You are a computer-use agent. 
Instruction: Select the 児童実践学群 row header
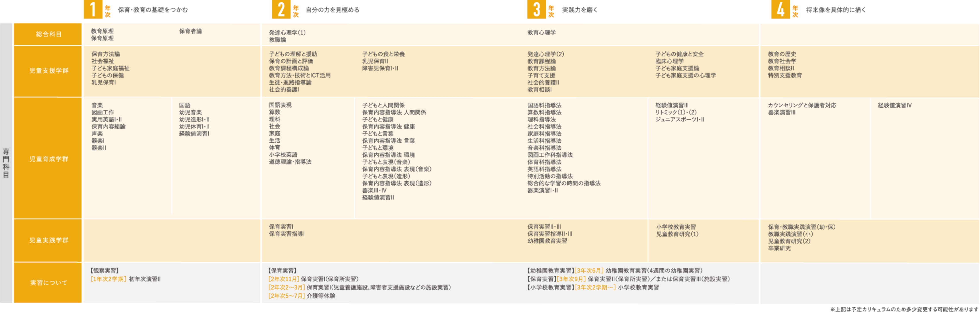[48, 240]
